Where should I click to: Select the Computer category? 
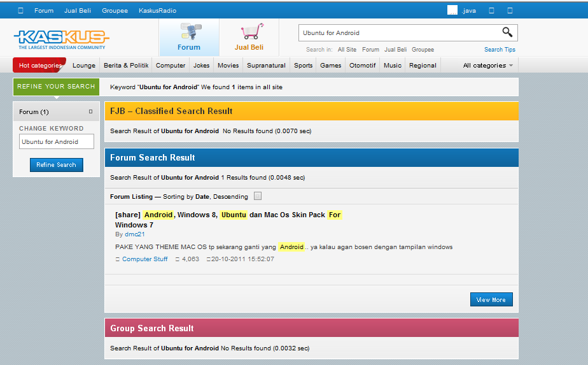tap(171, 66)
